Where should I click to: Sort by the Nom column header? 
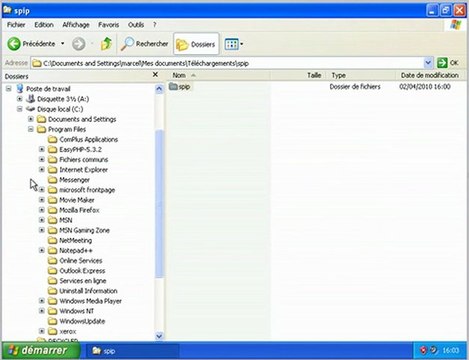218,75
